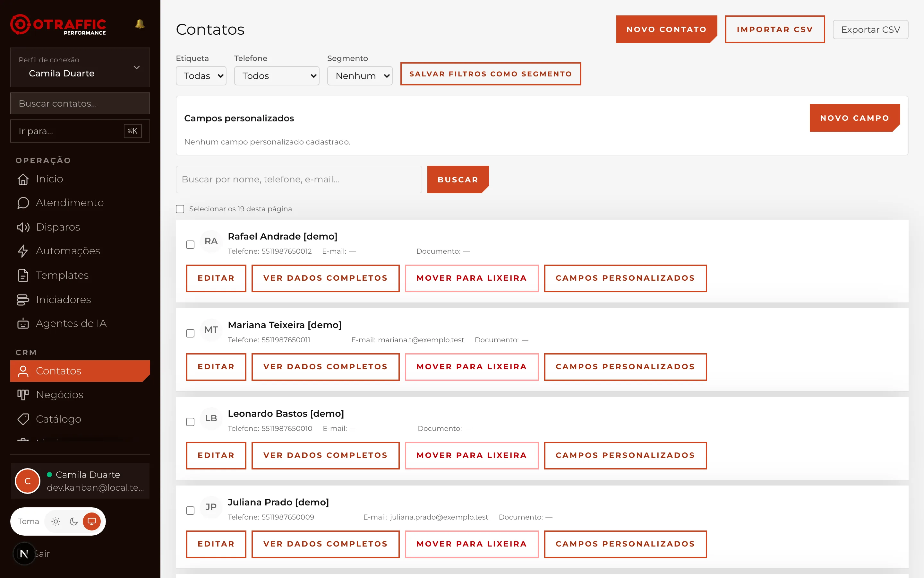
Task: Expand the Perfil de conexão selector
Action: 80,67
